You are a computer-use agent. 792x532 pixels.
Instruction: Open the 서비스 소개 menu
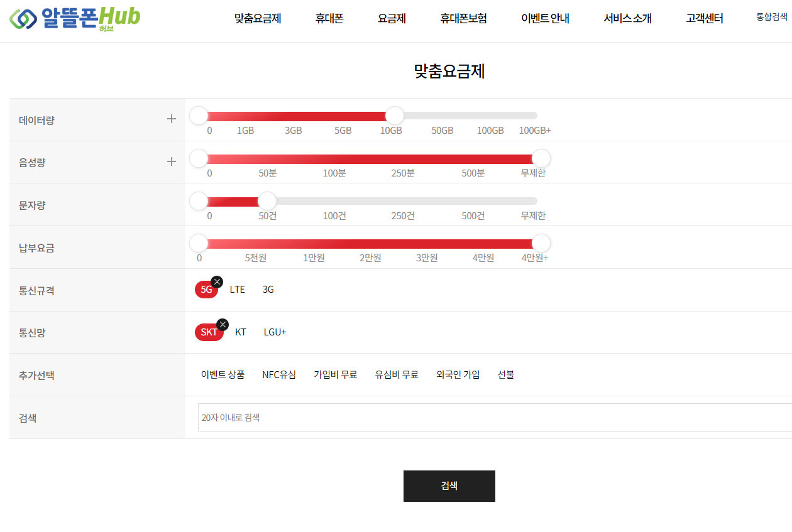point(627,19)
